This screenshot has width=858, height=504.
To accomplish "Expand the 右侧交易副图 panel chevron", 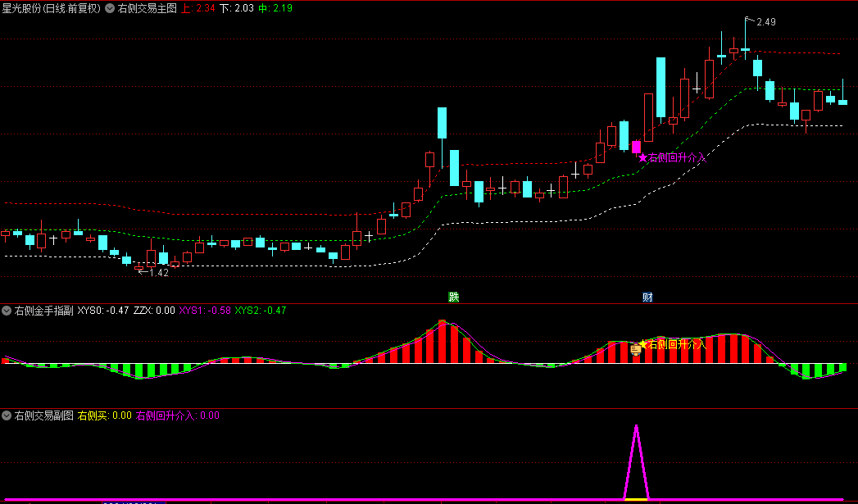I will click(7, 415).
